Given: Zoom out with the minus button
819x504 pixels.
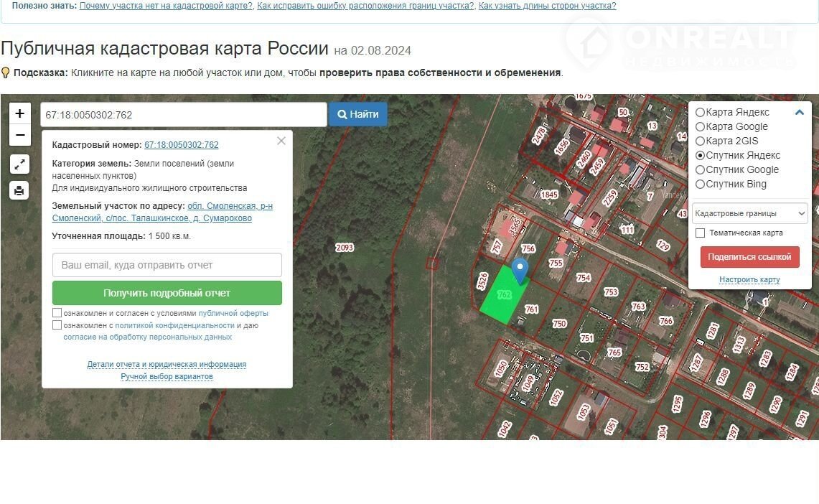Looking at the screenshot, I should click(19, 135).
